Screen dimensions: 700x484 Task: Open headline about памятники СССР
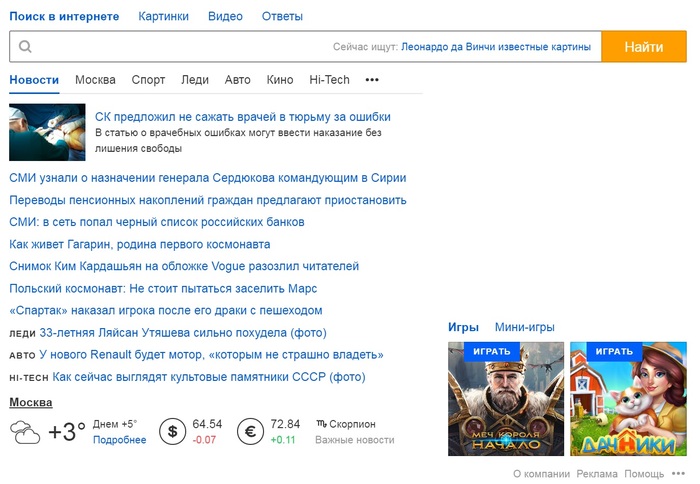click(x=209, y=377)
